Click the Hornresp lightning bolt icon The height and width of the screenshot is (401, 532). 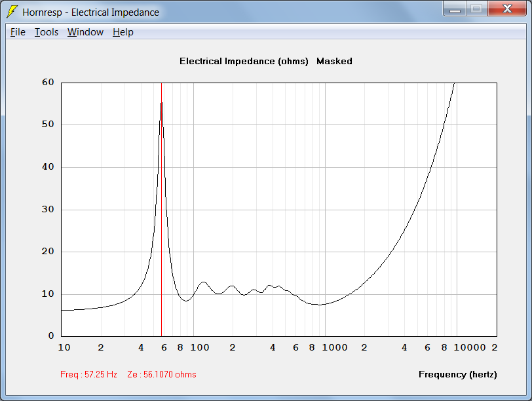tap(12, 12)
